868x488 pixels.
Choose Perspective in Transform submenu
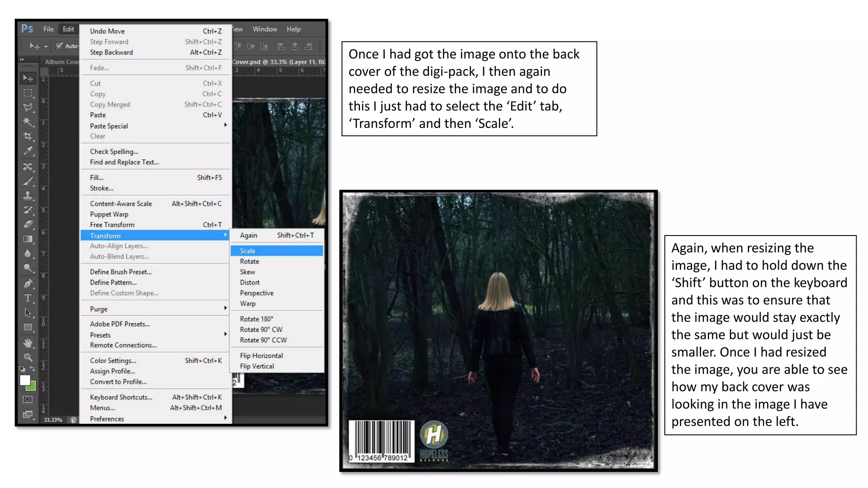coord(277,293)
